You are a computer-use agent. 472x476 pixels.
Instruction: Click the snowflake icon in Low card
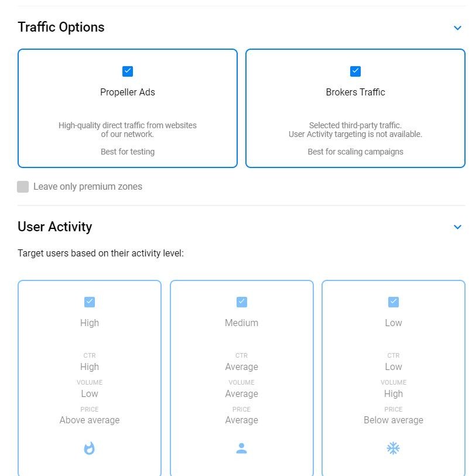(393, 448)
